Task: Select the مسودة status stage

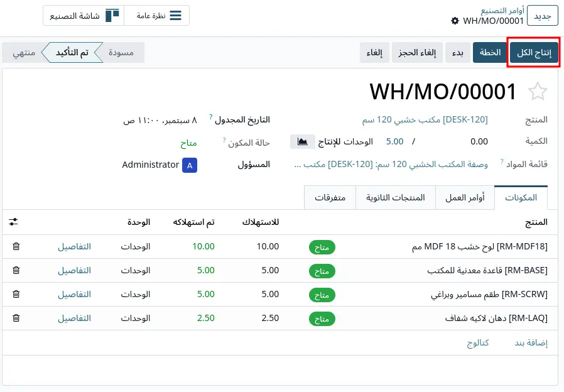Action: pyautogui.click(x=121, y=53)
